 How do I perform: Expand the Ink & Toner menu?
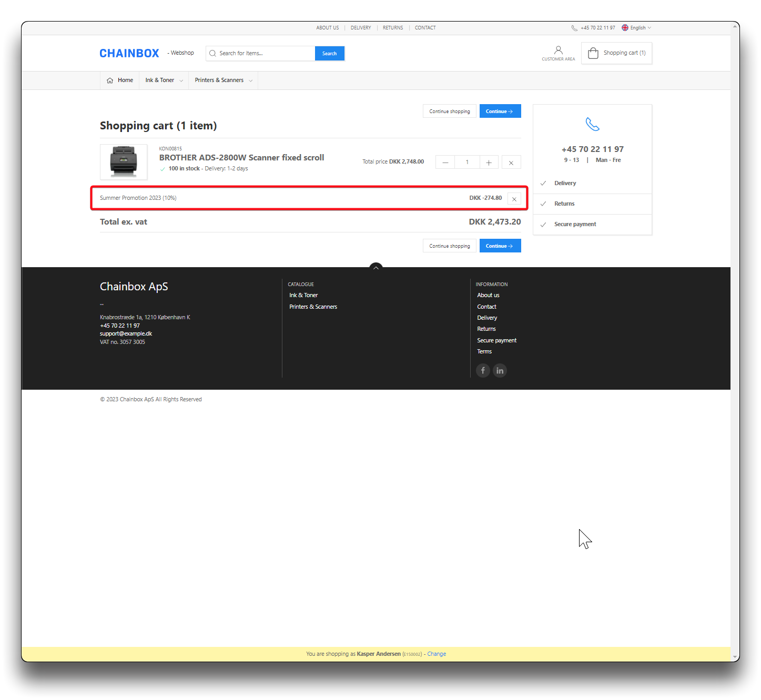[164, 80]
